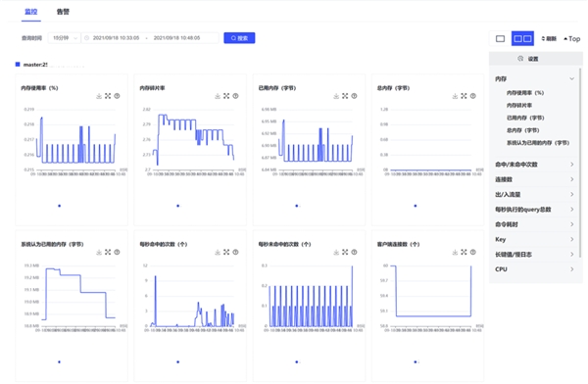The width and height of the screenshot is (588, 384).
Task: Open info icon on 每秒未命中的次数 chart
Action: coord(355,252)
